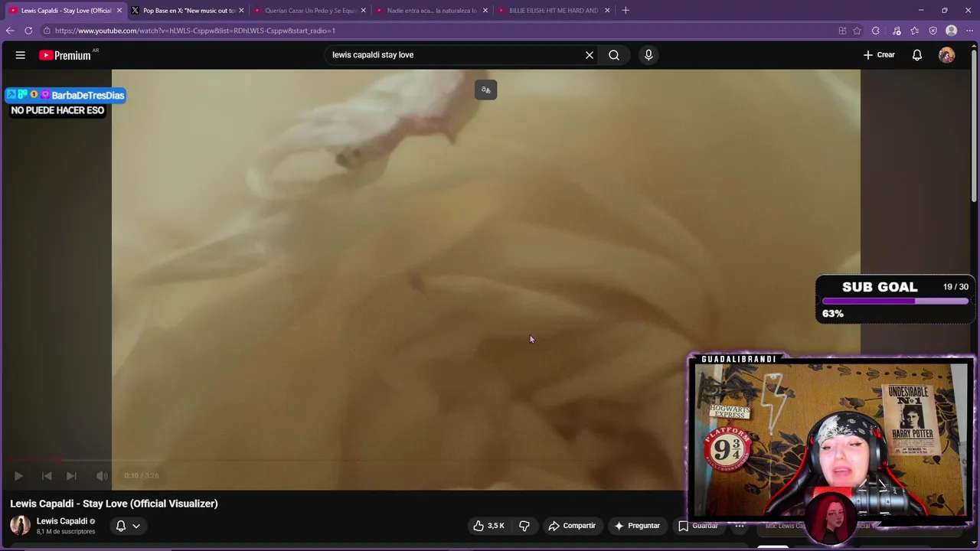Viewport: 980px width, 551px height.
Task: Start voice search with the microphone
Action: pos(648,55)
